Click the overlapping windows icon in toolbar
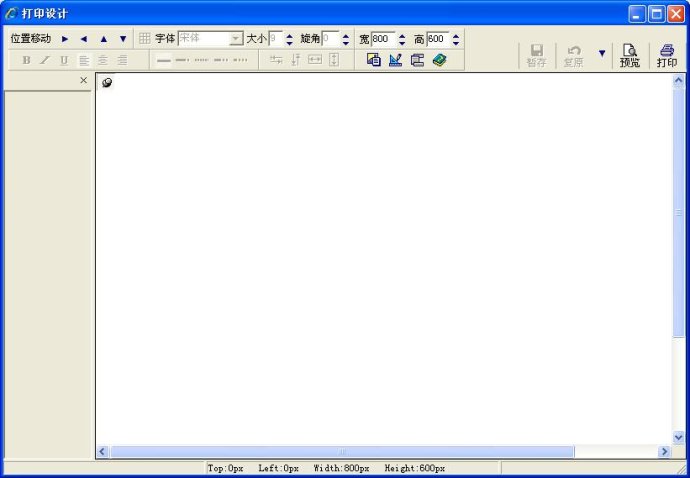 click(373, 60)
